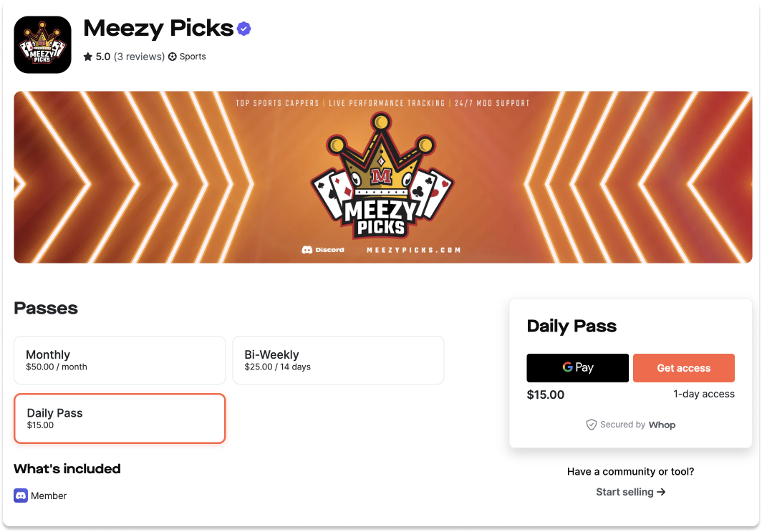
Task: Click the Get access button
Action: (x=683, y=367)
